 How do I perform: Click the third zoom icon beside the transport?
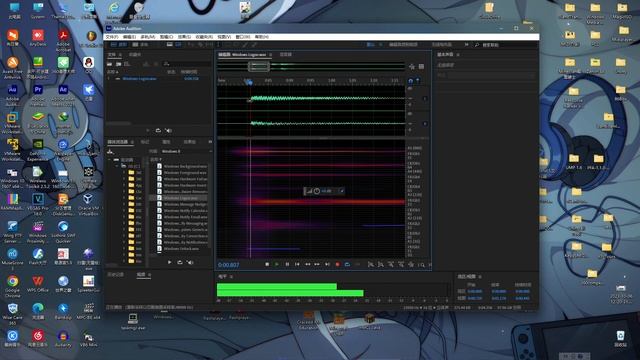(x=391, y=265)
